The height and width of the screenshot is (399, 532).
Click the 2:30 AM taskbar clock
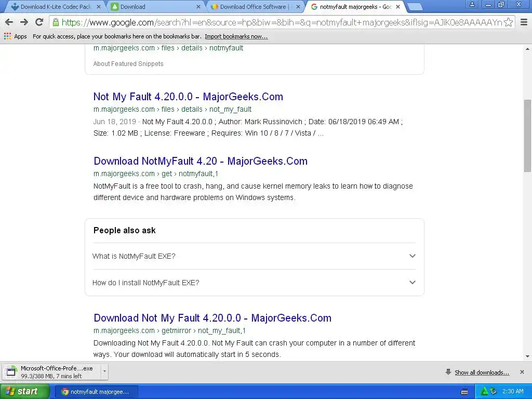tap(513, 392)
